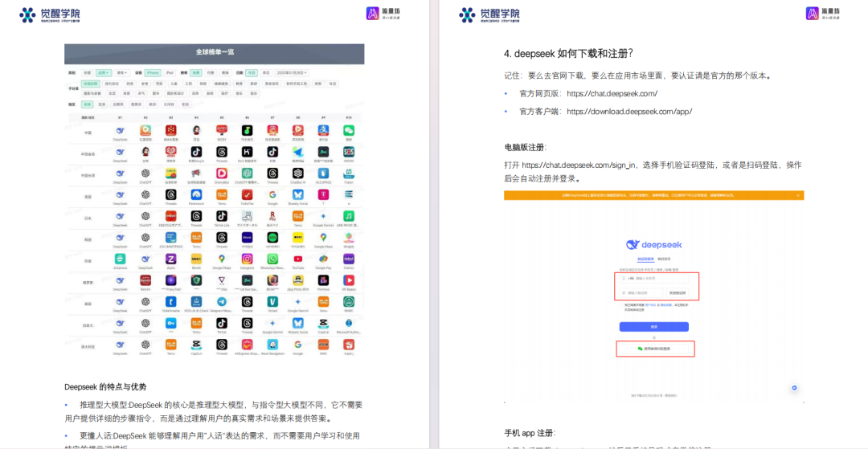Switch to the 密码登录 login tab
Image resolution: width=868 pixels, height=449 pixels.
(x=664, y=259)
